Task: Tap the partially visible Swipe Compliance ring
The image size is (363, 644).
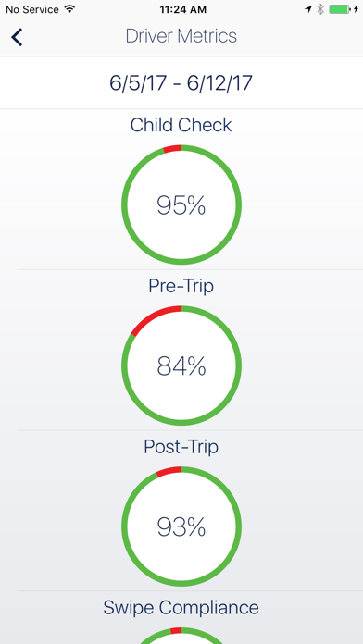Action: 181,636
